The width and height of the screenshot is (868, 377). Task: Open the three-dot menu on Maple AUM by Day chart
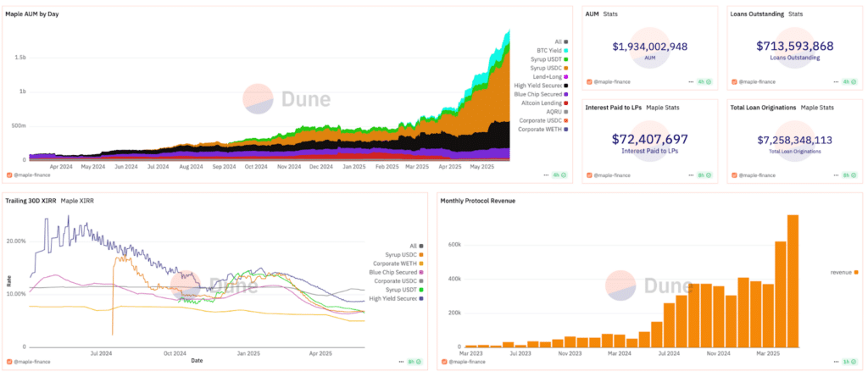point(547,175)
